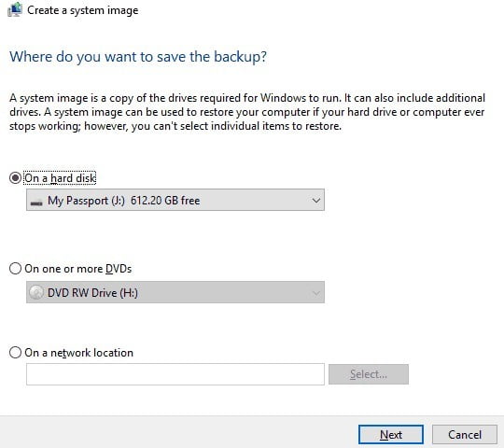Click the Next button
This screenshot has width=504, height=448.
pyautogui.click(x=391, y=435)
